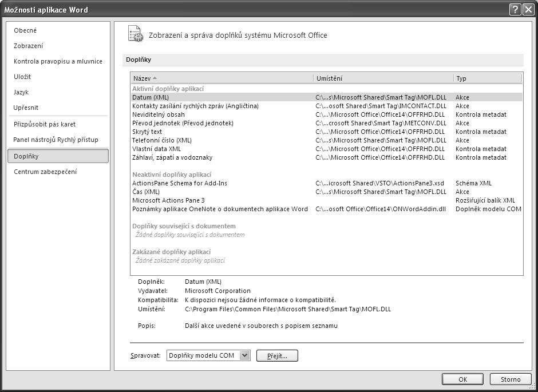Image resolution: width=538 pixels, height=392 pixels.
Task: Click the Rozšiřující balík XML type cell
Action: pyautogui.click(x=485, y=200)
